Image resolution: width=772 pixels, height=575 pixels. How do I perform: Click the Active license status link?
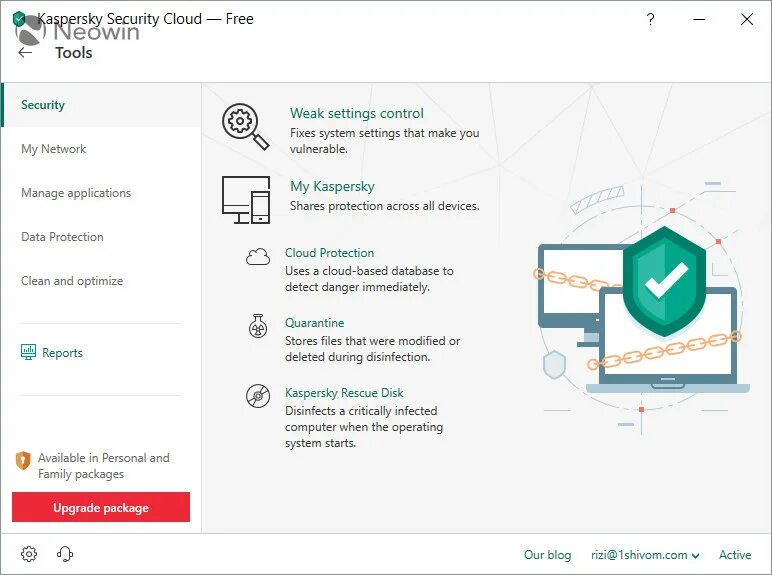pos(735,555)
